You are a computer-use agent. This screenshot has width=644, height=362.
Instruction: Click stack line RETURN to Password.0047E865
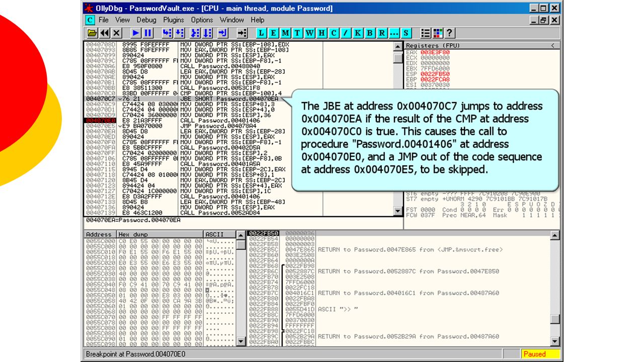[x=410, y=250]
